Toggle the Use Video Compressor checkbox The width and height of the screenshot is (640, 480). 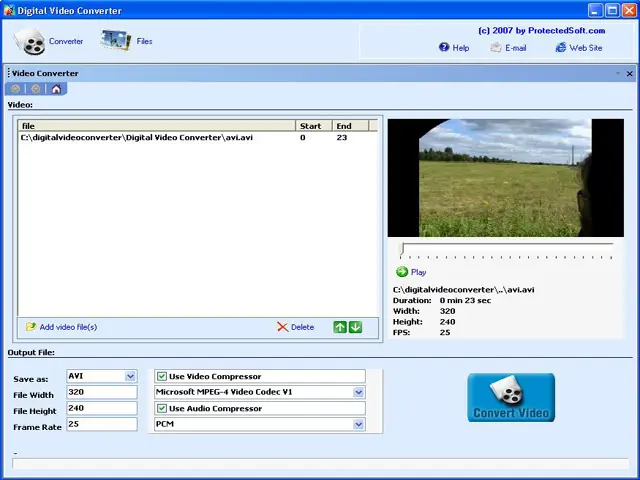tap(162, 376)
